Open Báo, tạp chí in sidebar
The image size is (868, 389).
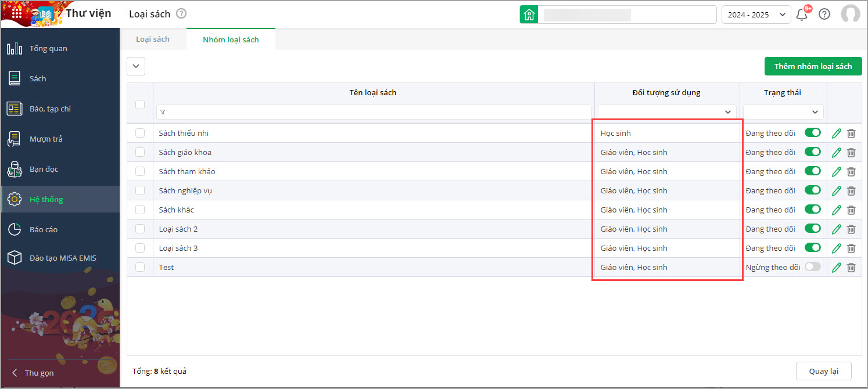(60, 109)
